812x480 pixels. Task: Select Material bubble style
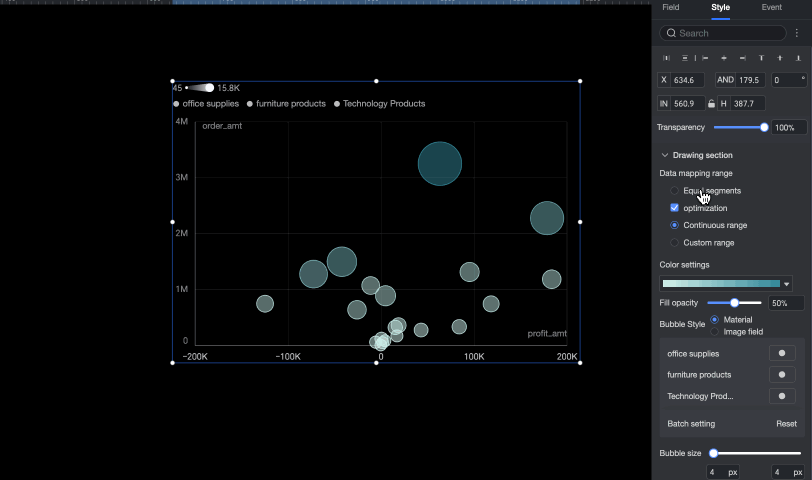(715, 319)
